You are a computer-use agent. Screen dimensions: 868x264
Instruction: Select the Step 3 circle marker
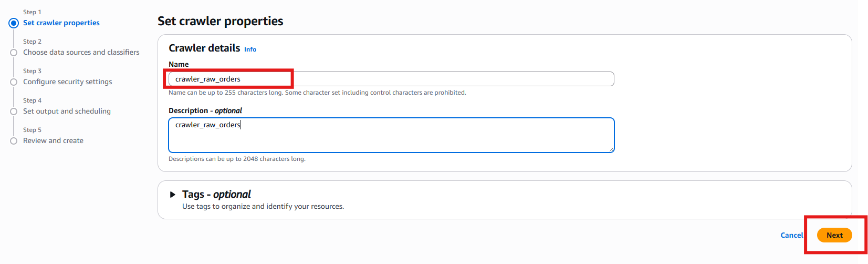point(14,82)
